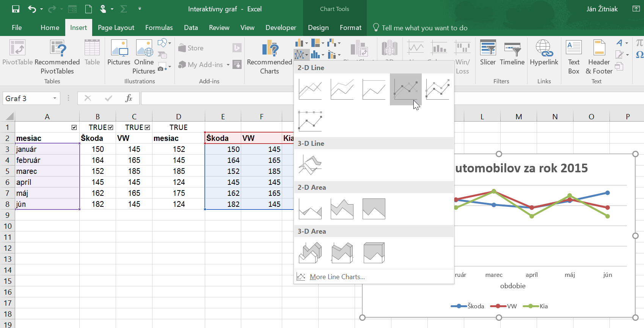Pick the 3-D Stacked Area chart
This screenshot has width=644, height=328.
342,253
